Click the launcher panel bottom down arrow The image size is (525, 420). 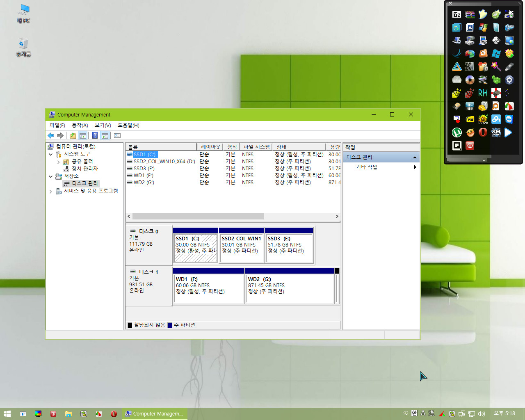click(x=484, y=160)
